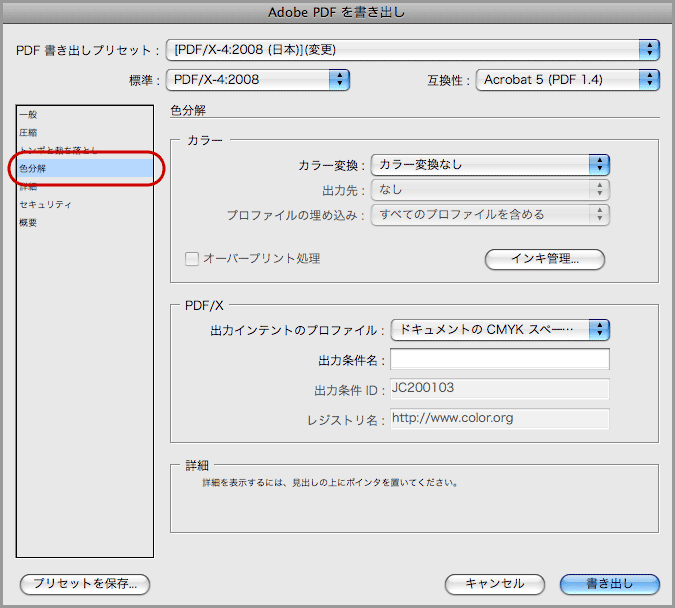Screen dimensions: 675x608
Task: Toggle the オーバープリント処理 checkbox
Action: click(193, 259)
